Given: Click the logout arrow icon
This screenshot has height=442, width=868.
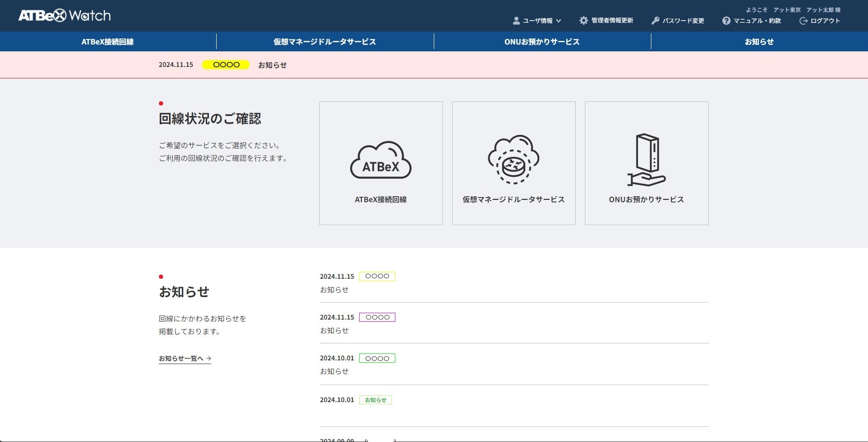Looking at the screenshot, I should [803, 21].
